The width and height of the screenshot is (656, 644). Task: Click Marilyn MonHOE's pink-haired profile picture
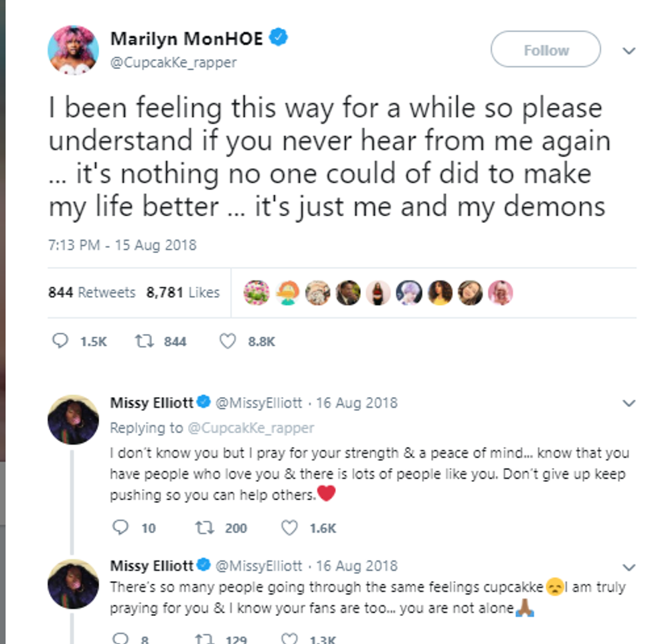point(73,52)
